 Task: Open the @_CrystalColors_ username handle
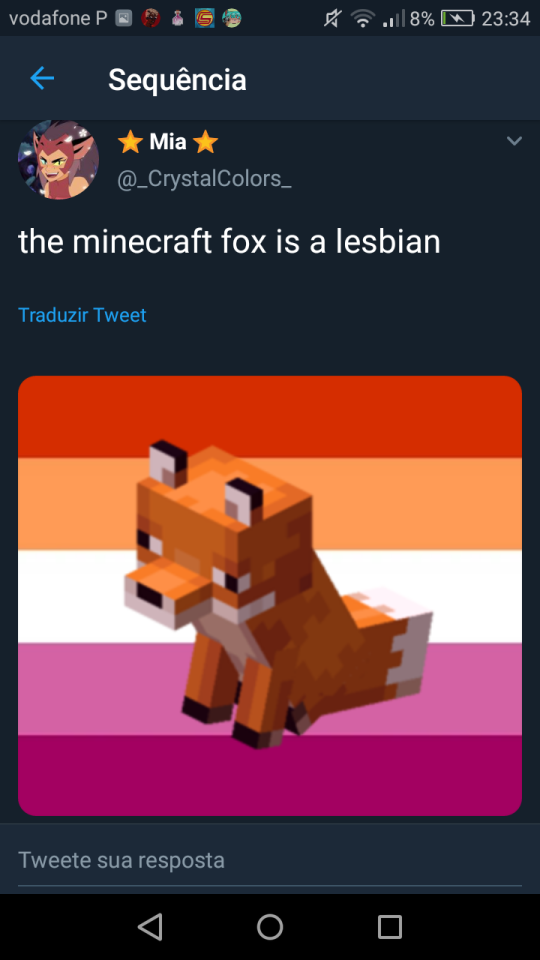pyautogui.click(x=204, y=179)
